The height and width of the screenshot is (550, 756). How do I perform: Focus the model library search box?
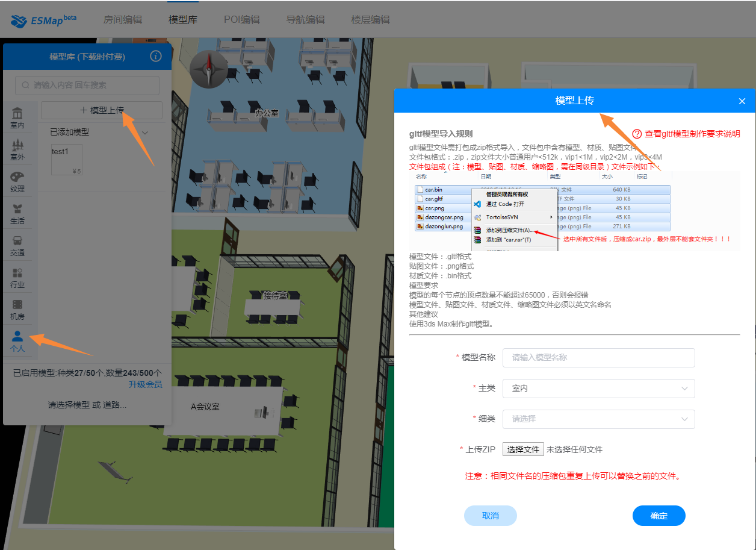(87, 85)
